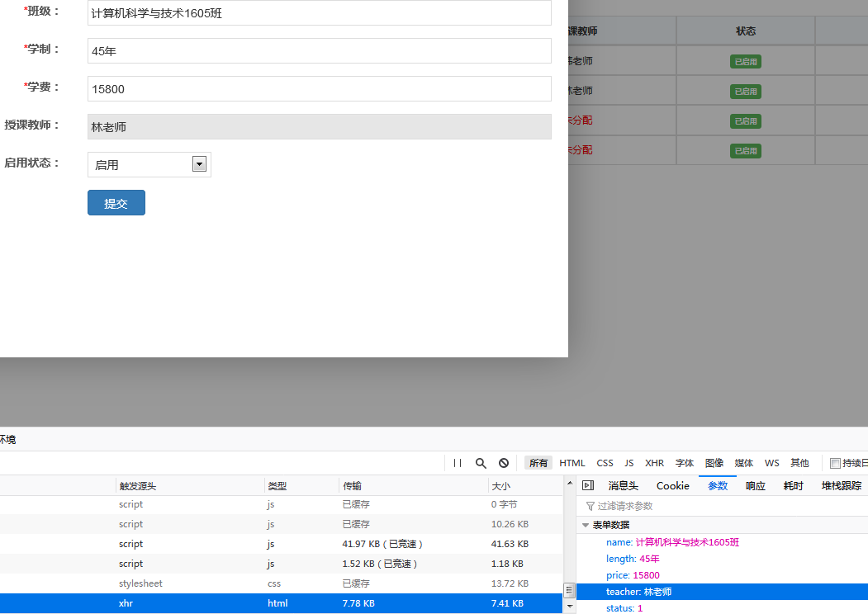Click the length: 45年 parameter
The height and width of the screenshot is (614, 868).
tap(633, 559)
